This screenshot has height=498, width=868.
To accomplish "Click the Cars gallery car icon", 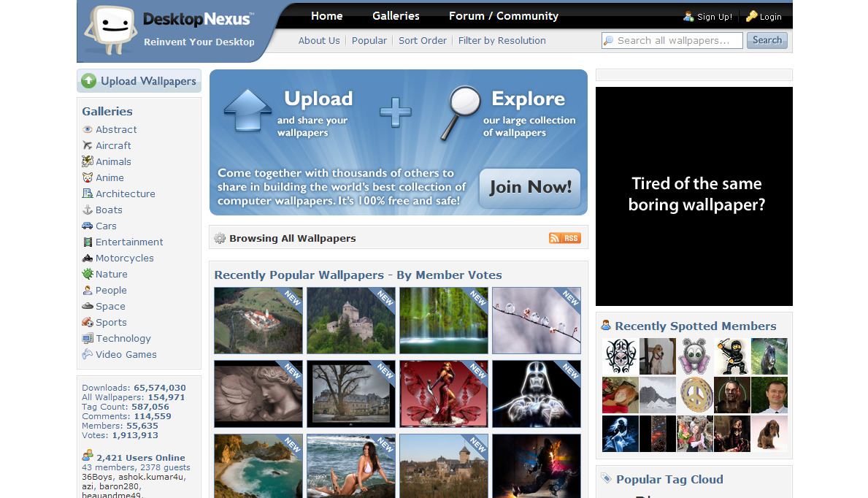I will coord(88,226).
